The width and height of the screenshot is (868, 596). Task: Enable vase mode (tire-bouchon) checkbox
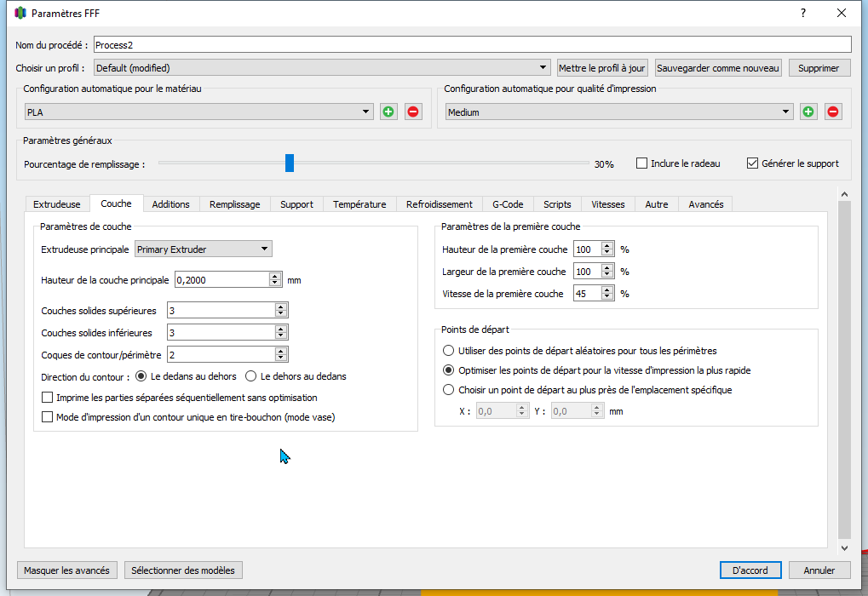click(x=48, y=417)
